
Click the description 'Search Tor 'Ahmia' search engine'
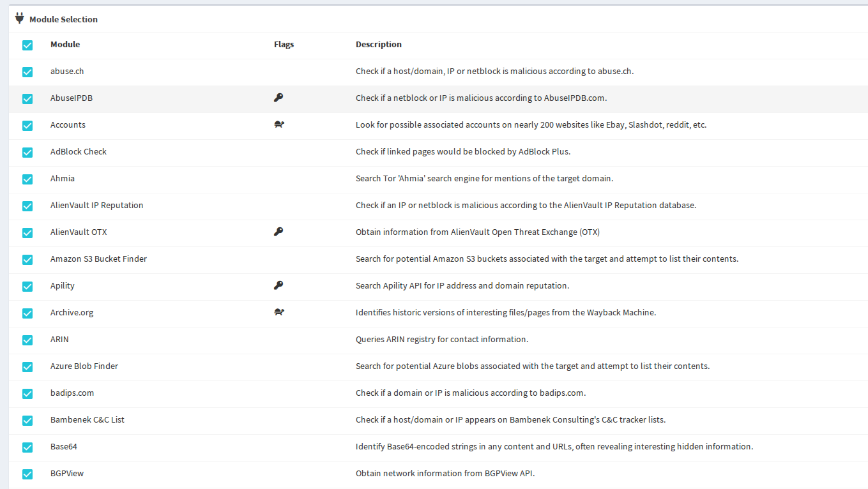[485, 178]
